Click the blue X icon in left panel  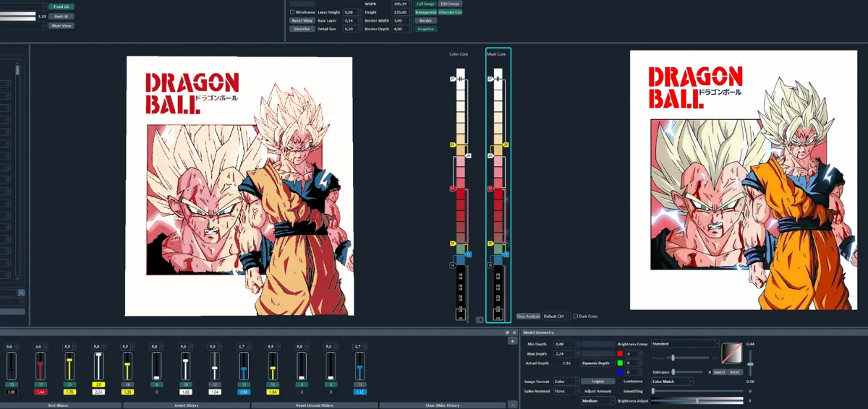[x=21, y=293]
